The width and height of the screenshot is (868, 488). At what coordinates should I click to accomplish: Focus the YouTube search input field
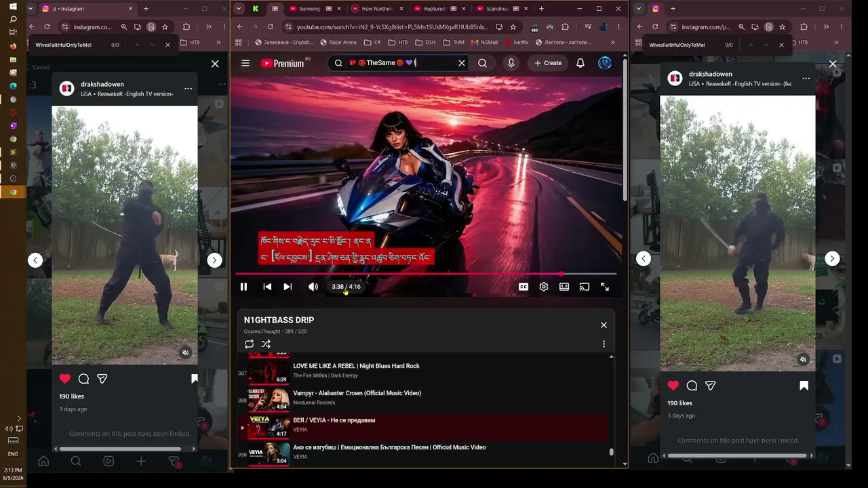(400, 63)
